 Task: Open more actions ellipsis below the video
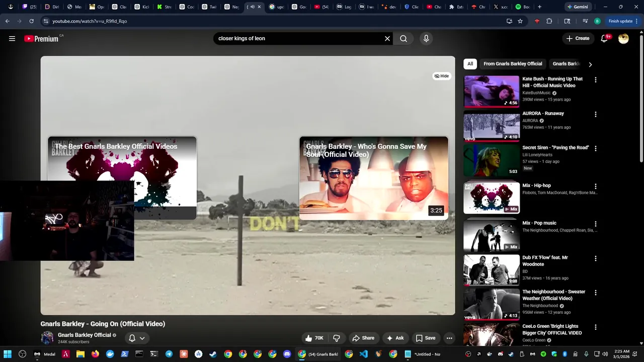click(449, 338)
